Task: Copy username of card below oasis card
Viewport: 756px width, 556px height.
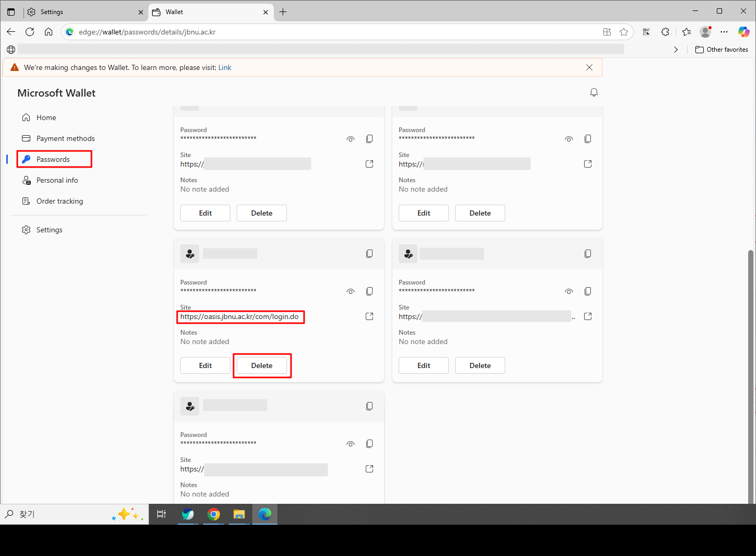Action: coord(369,406)
